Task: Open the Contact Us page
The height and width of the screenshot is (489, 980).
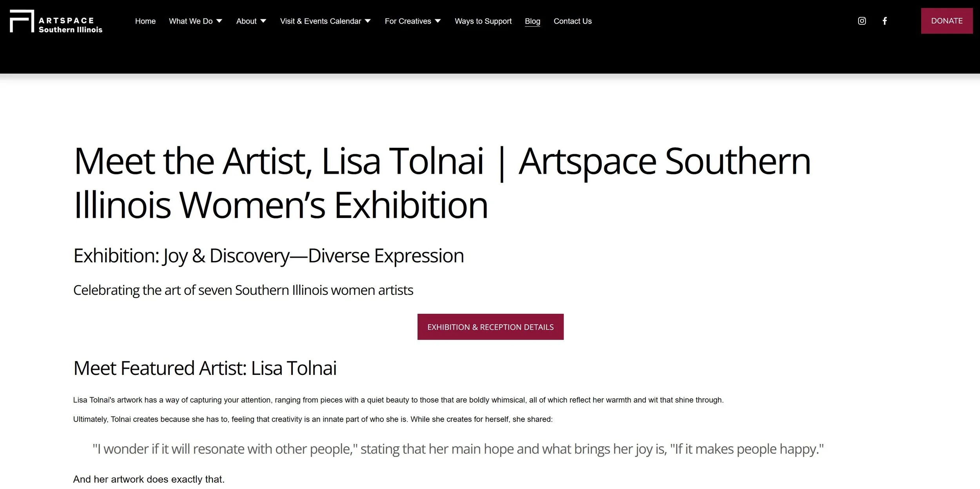Action: (x=572, y=21)
